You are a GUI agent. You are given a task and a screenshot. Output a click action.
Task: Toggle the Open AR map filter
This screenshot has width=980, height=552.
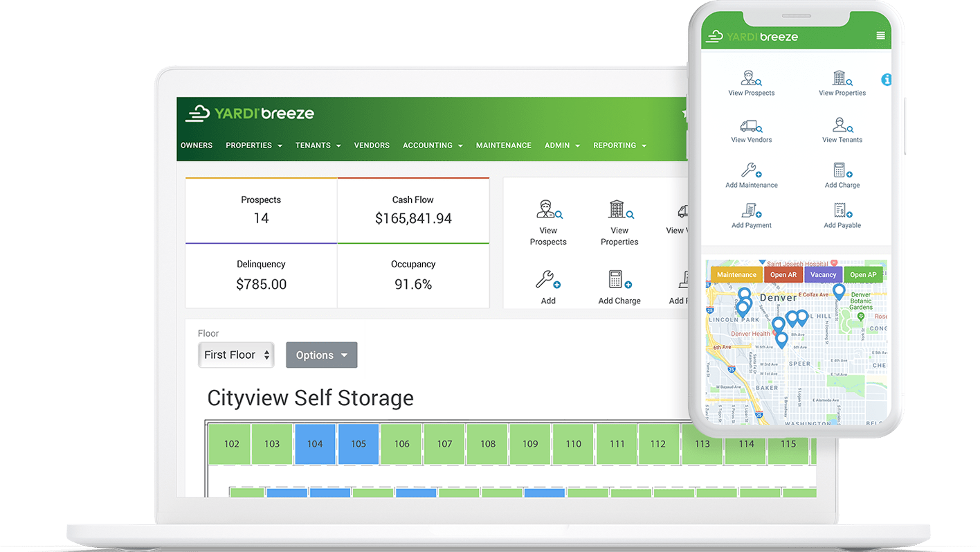click(x=783, y=275)
